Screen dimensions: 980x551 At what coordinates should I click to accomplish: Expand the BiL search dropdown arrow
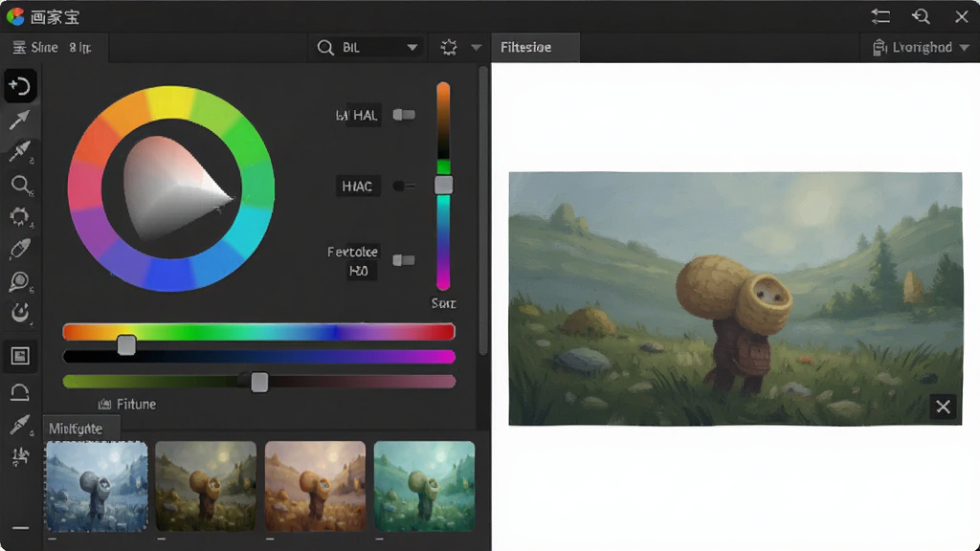(x=412, y=48)
